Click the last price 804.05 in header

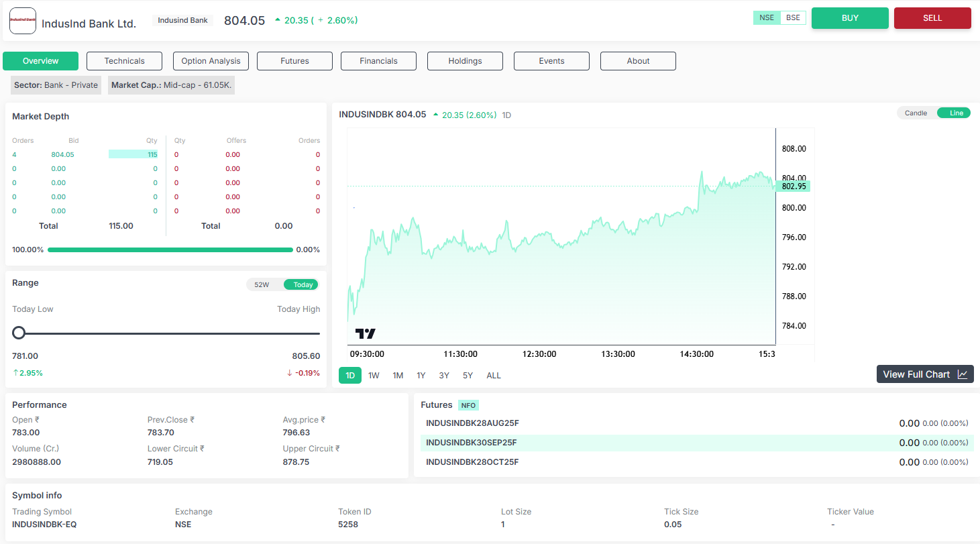coord(245,20)
